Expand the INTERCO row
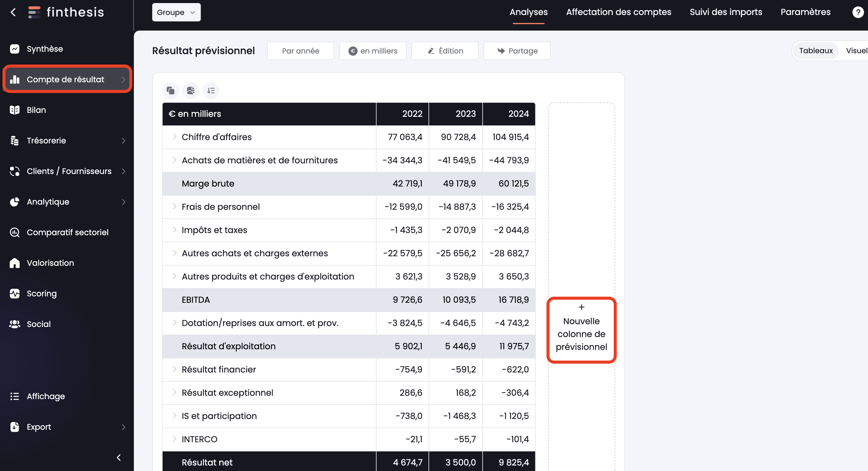This screenshot has height=471, width=868. (x=174, y=439)
